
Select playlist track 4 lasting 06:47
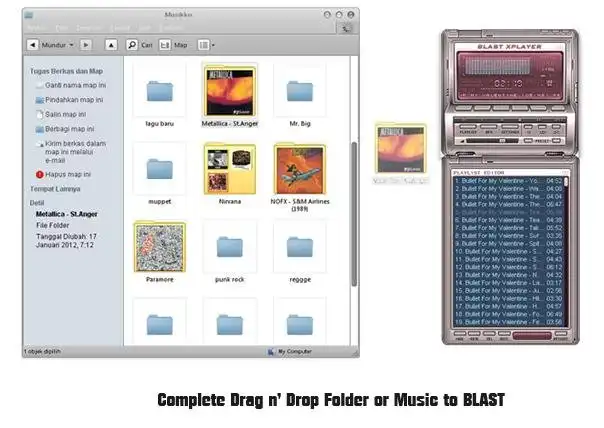508,204
